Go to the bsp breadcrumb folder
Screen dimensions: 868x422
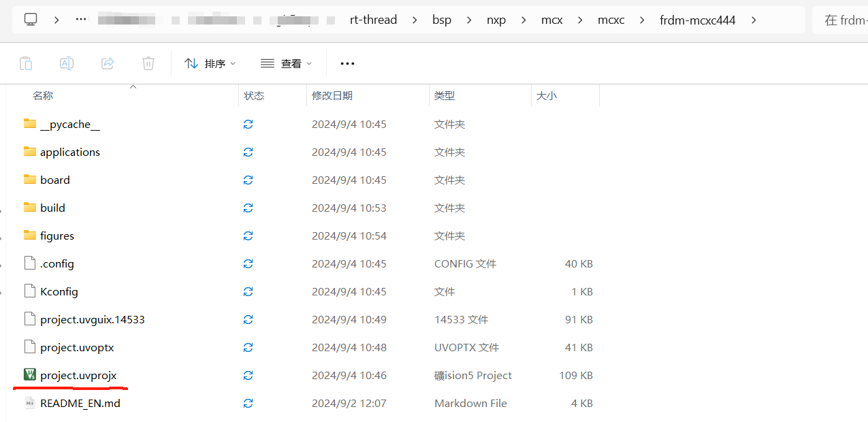pyautogui.click(x=442, y=20)
